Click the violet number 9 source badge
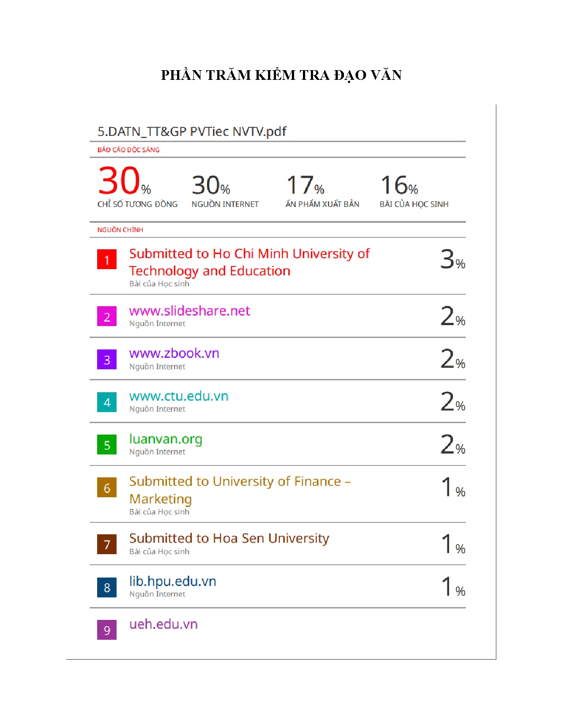 107,630
